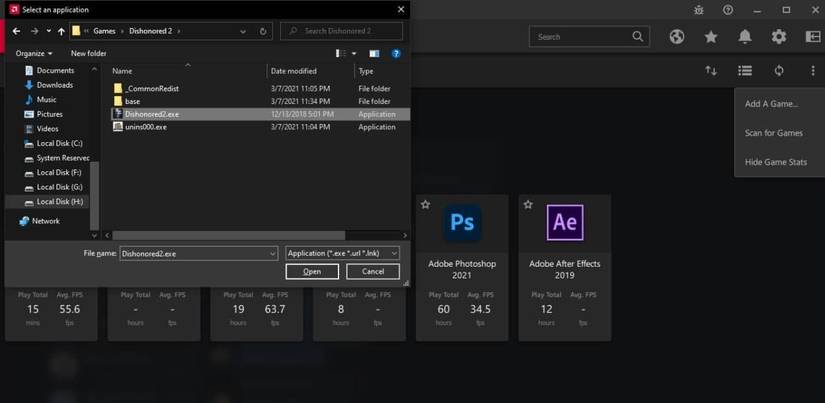This screenshot has height=403, width=825.
Task: Open Adobe Photoshop 2021 tile
Action: [462, 268]
